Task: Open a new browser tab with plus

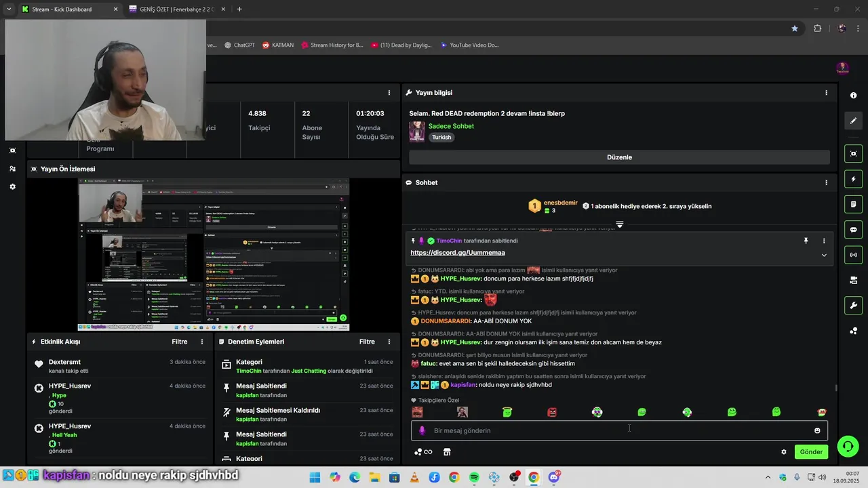Action: tap(239, 9)
